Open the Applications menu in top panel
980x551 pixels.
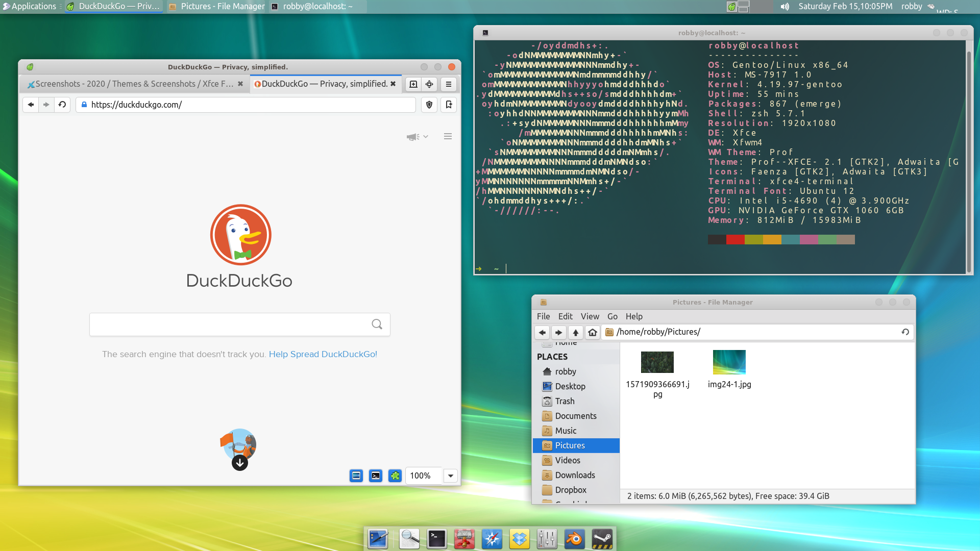(x=30, y=6)
